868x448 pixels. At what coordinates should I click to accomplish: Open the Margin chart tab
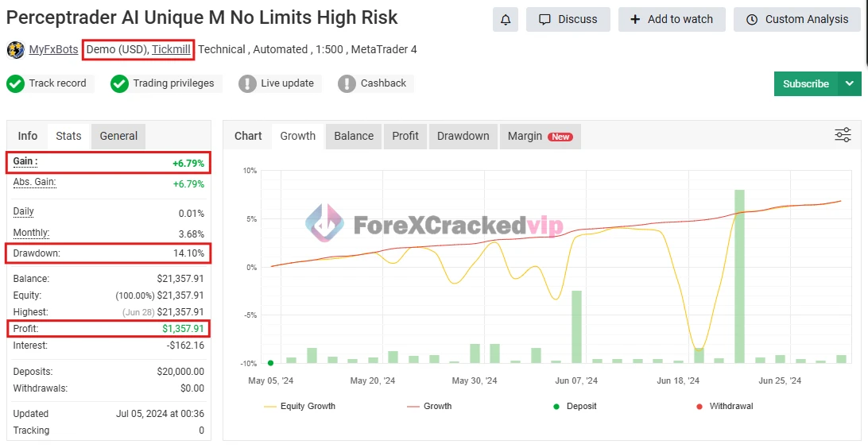541,136
